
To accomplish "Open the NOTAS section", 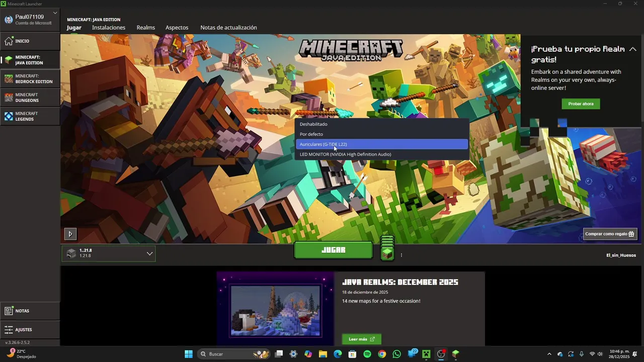I will pos(30,311).
